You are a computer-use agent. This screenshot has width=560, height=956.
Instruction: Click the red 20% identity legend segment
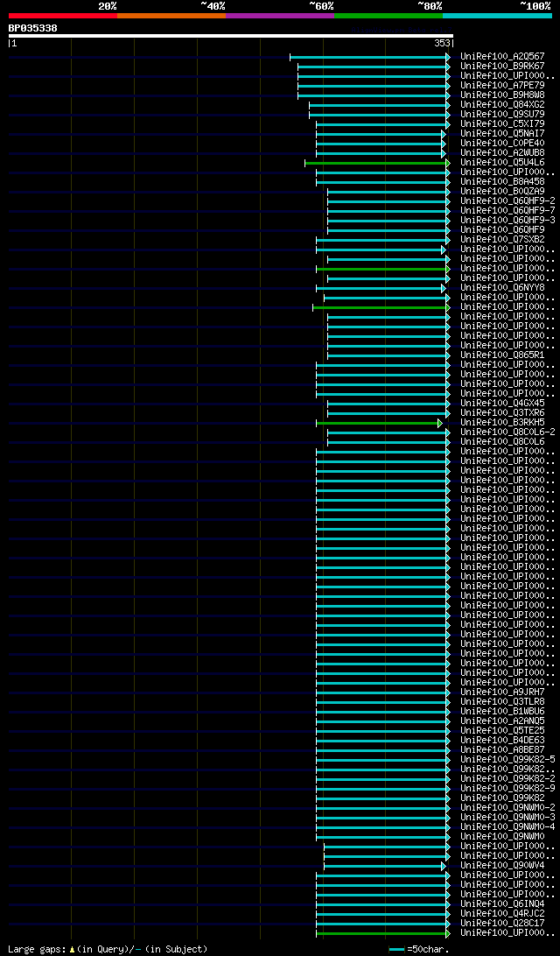tap(63, 15)
